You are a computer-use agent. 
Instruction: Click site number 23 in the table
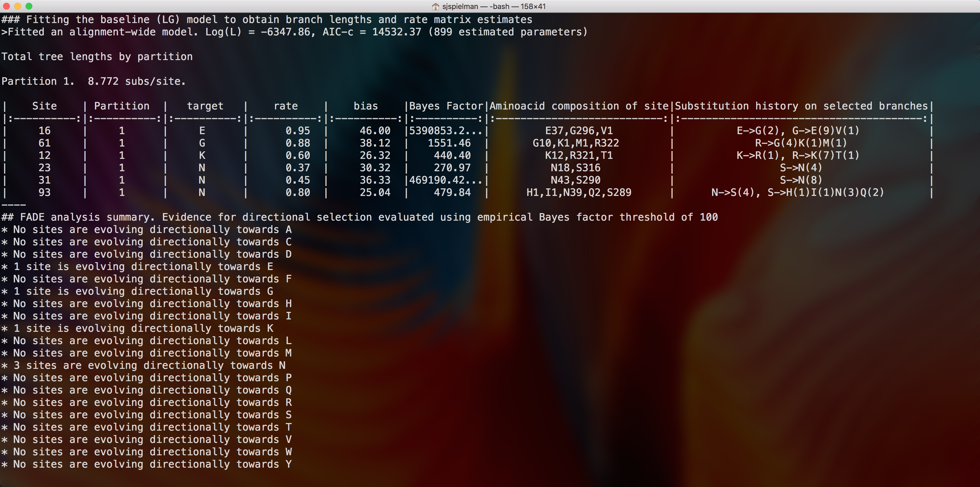[x=44, y=168]
